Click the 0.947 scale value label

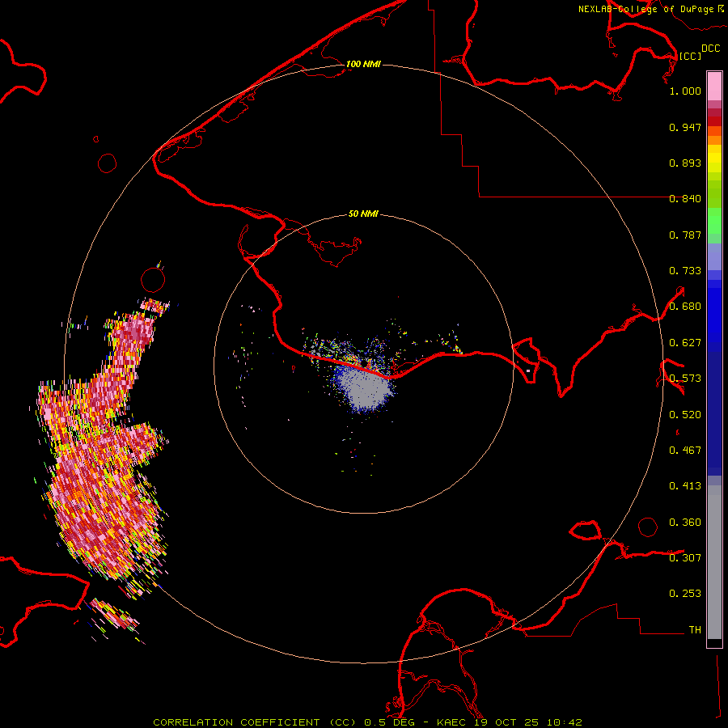pos(684,128)
